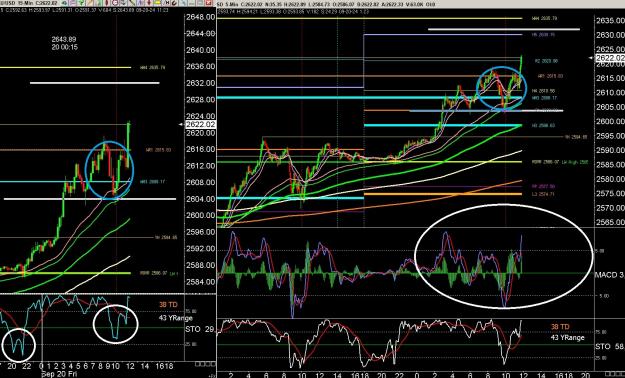Click the 2565.00 price on the 5-Min axis

pos(610,222)
